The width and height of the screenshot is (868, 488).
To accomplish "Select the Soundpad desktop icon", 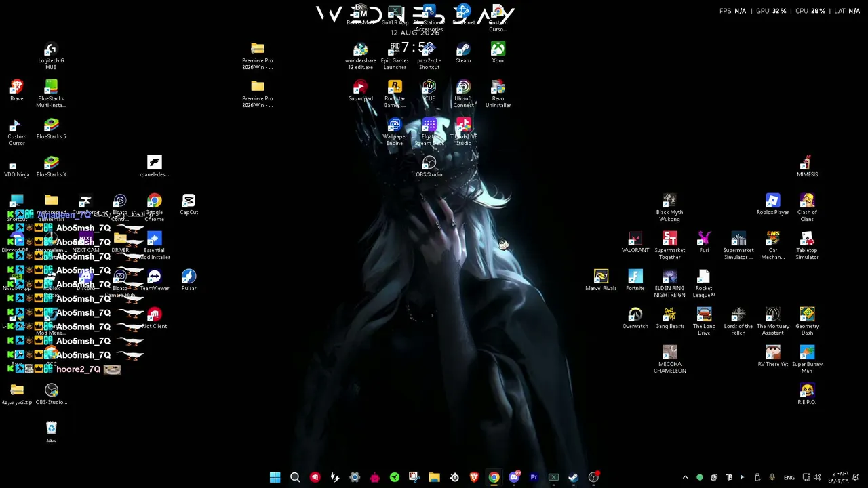I will [x=360, y=91].
